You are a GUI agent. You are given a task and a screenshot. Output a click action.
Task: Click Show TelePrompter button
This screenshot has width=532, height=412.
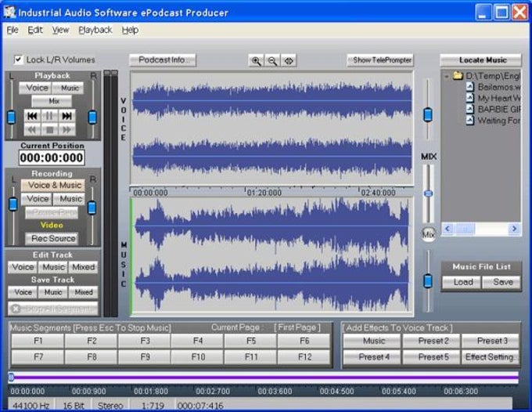tap(380, 60)
